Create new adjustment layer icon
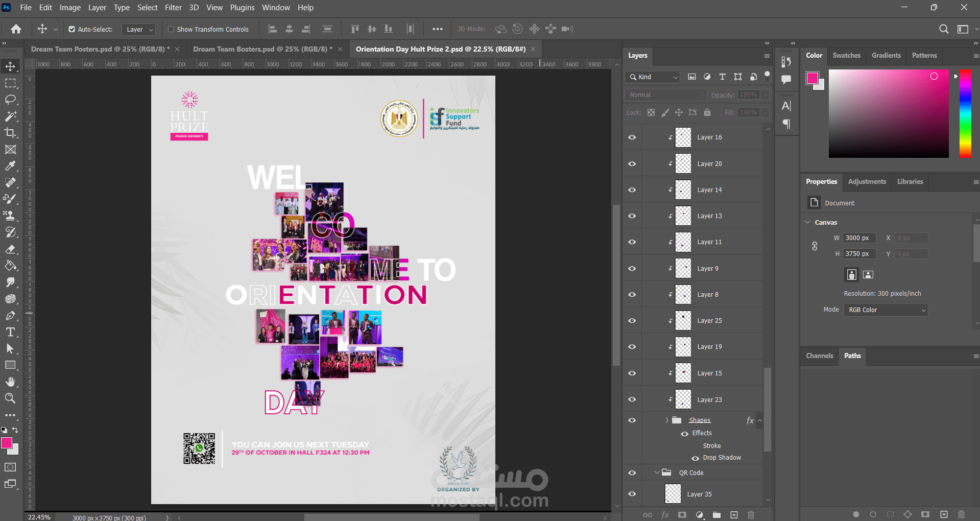Screen dimensions: 980x521 pos(700,515)
